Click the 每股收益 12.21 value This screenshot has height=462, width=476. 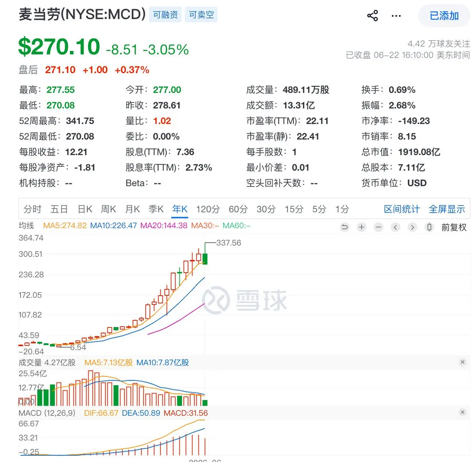(x=76, y=152)
